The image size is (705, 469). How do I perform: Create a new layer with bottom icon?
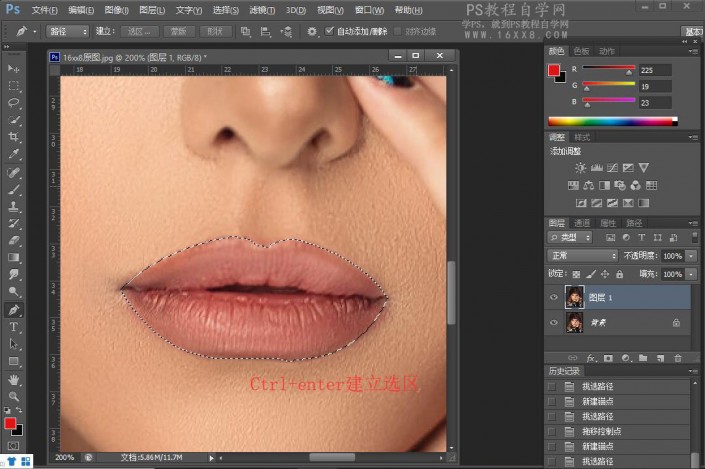click(660, 358)
